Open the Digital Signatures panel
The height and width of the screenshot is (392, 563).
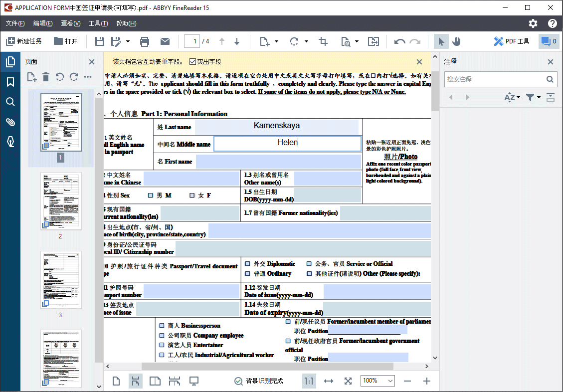tap(10, 142)
